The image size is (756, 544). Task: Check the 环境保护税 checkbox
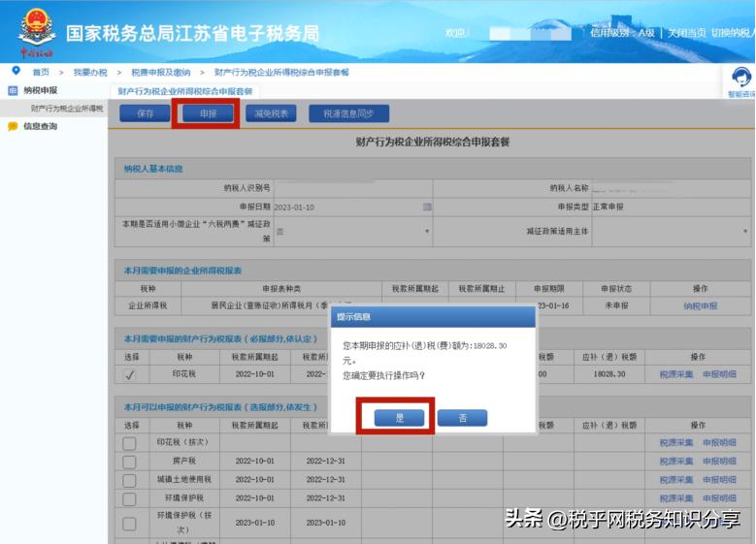click(x=129, y=498)
